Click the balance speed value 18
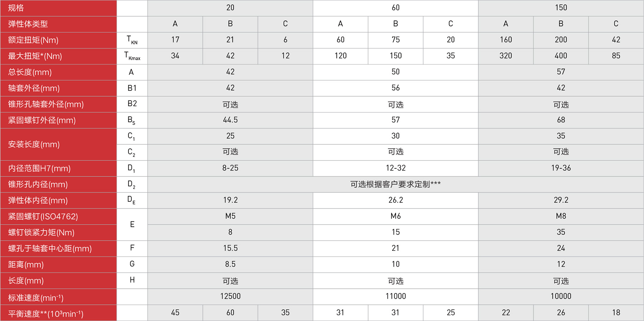 616,313
